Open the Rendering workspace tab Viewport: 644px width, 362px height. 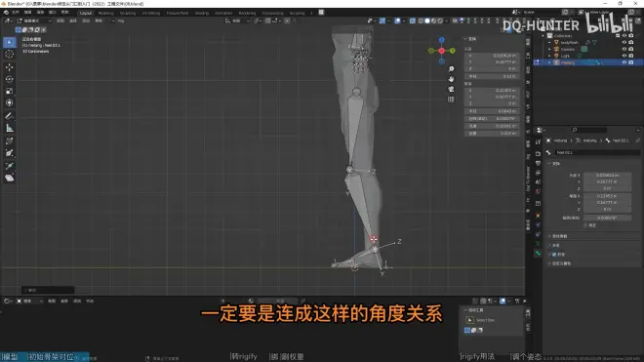point(247,13)
